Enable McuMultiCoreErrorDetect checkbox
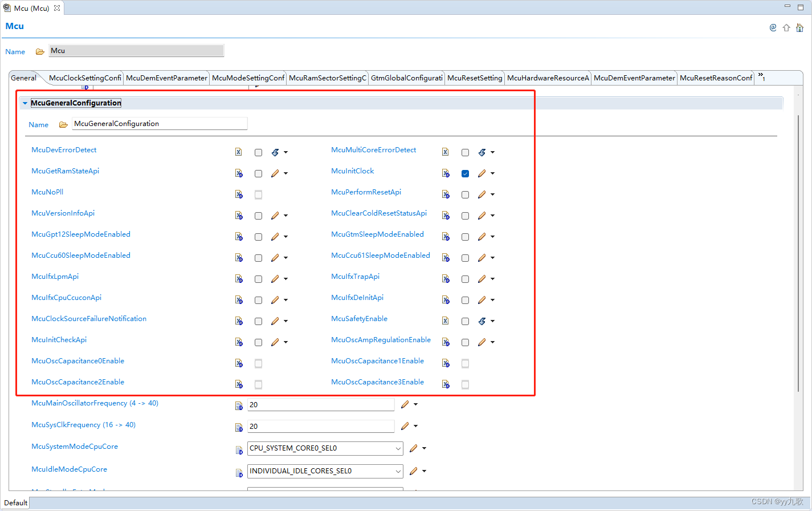 [x=465, y=153]
